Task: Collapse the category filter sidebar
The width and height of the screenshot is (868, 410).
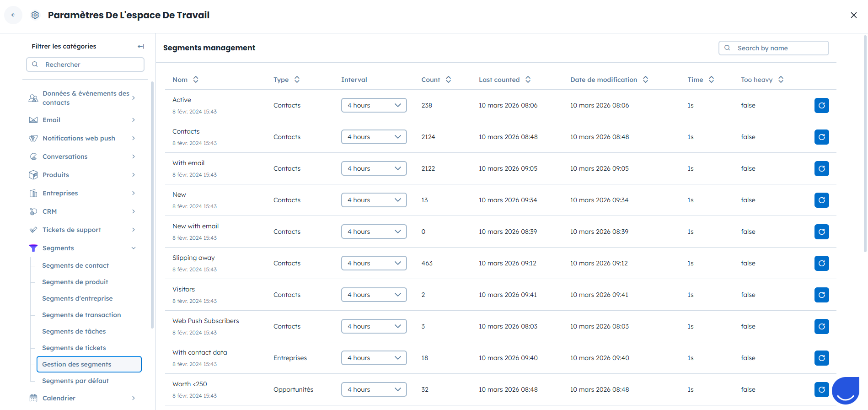Action: click(141, 46)
